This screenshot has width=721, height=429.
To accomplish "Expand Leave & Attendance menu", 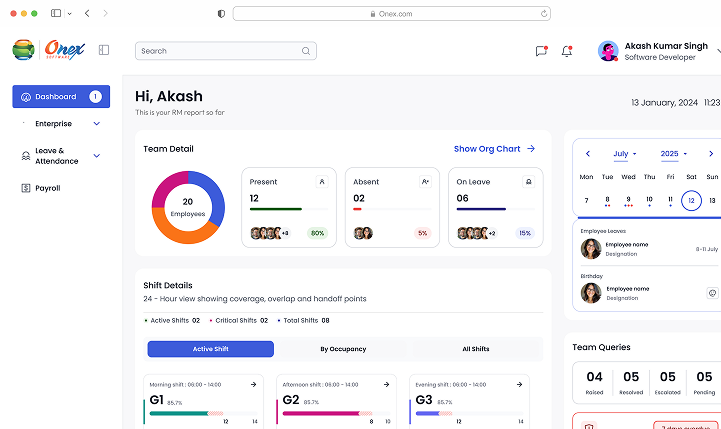I will [x=97, y=156].
